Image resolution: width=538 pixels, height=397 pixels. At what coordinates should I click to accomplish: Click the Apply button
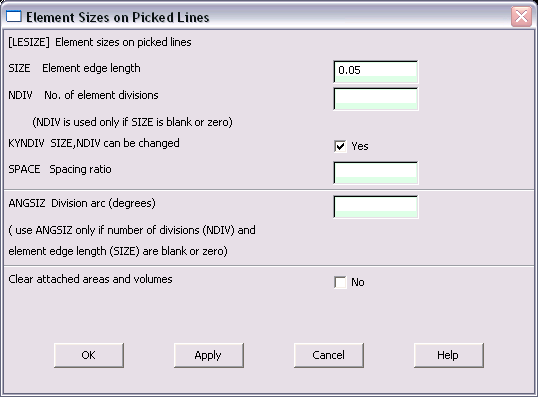209,355
